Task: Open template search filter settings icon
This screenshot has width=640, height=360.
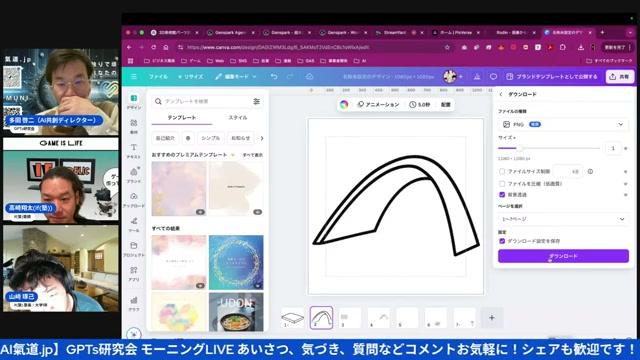Action: click(x=256, y=101)
